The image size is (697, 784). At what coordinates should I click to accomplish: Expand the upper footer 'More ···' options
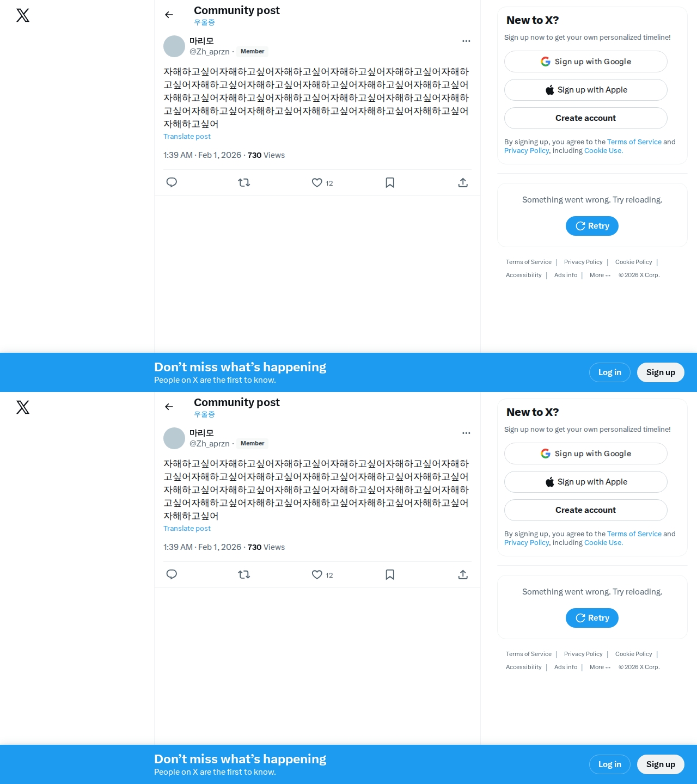(x=600, y=275)
